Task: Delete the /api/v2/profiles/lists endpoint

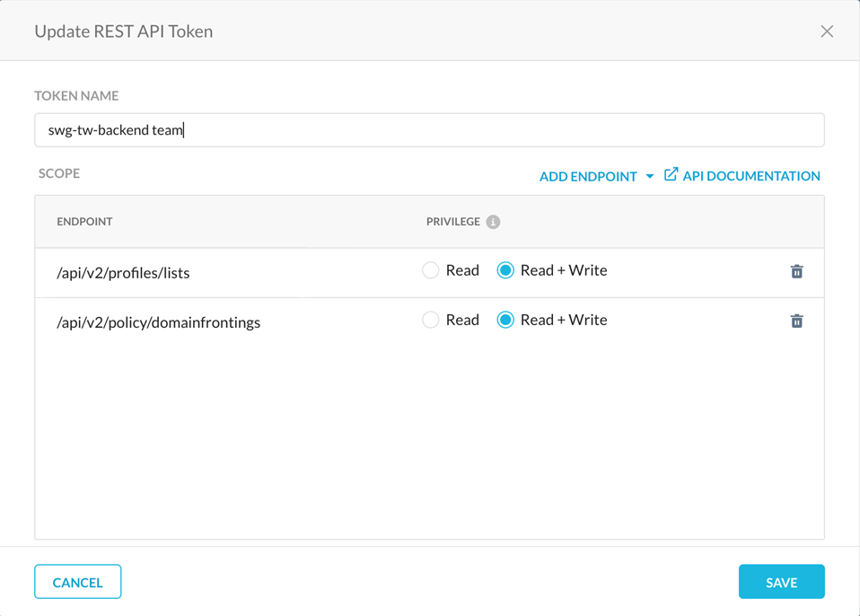Action: click(796, 270)
